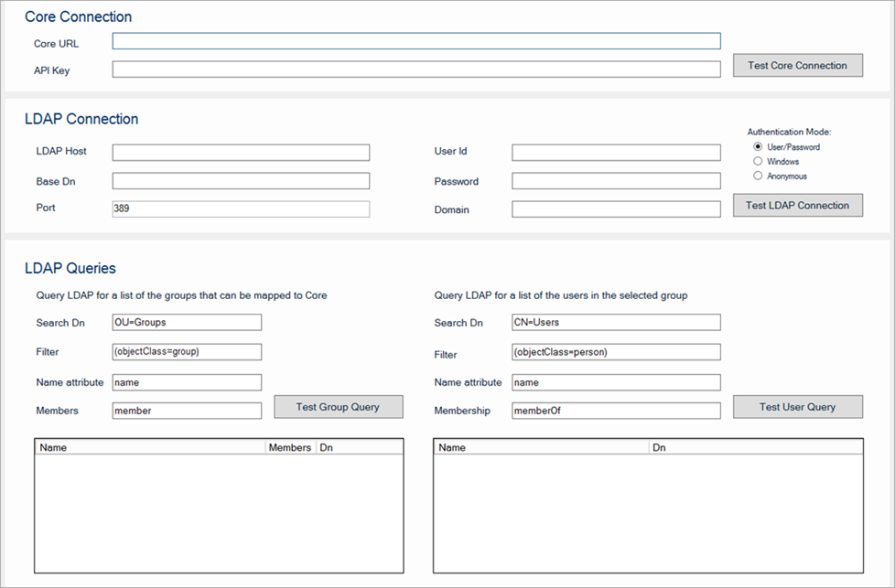The height and width of the screenshot is (588, 895).
Task: Click the Domain text box
Action: pos(616,209)
